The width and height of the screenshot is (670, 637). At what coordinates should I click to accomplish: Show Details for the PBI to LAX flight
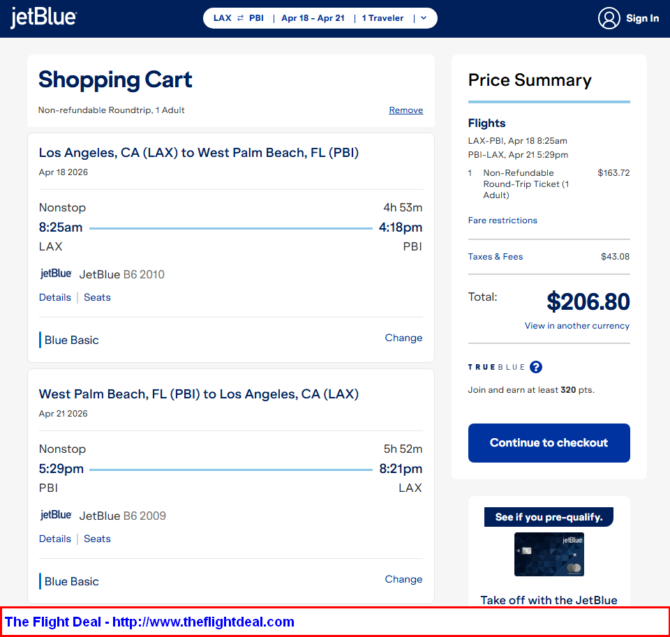pyautogui.click(x=55, y=539)
